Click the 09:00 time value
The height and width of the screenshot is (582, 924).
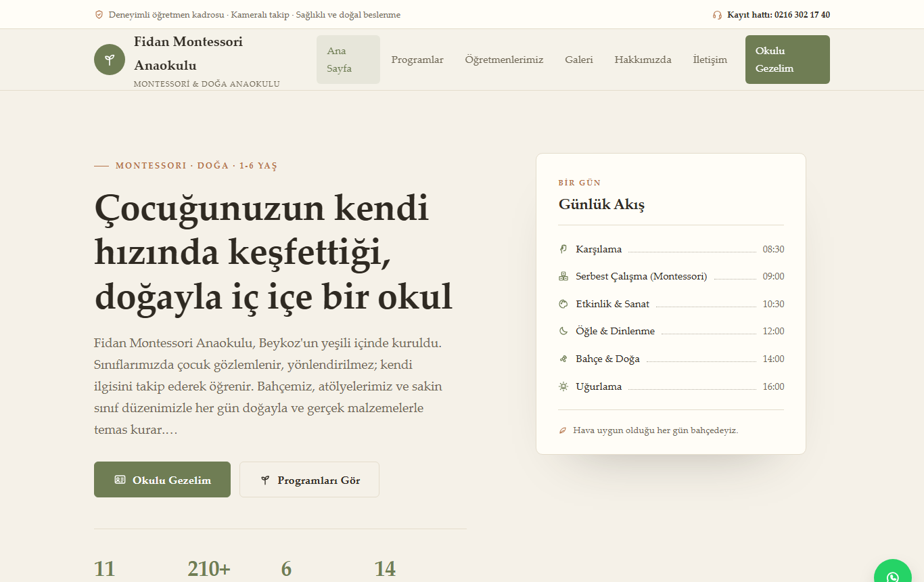tap(773, 276)
